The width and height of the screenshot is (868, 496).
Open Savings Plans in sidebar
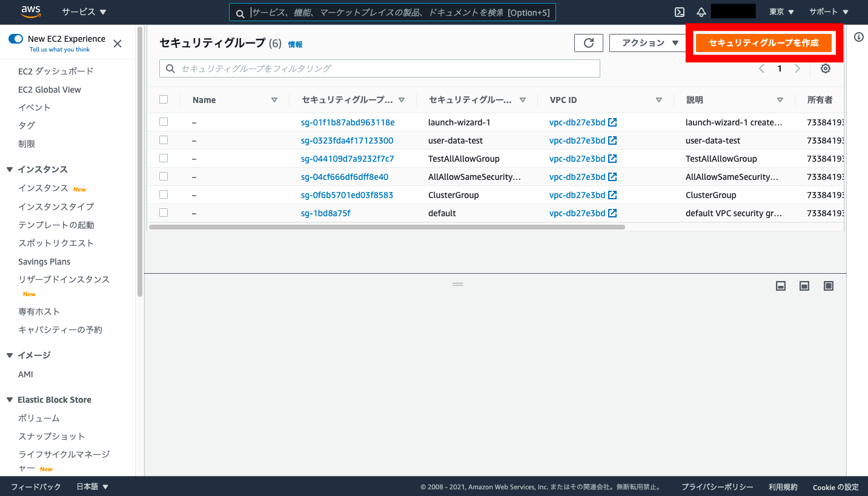coord(44,262)
